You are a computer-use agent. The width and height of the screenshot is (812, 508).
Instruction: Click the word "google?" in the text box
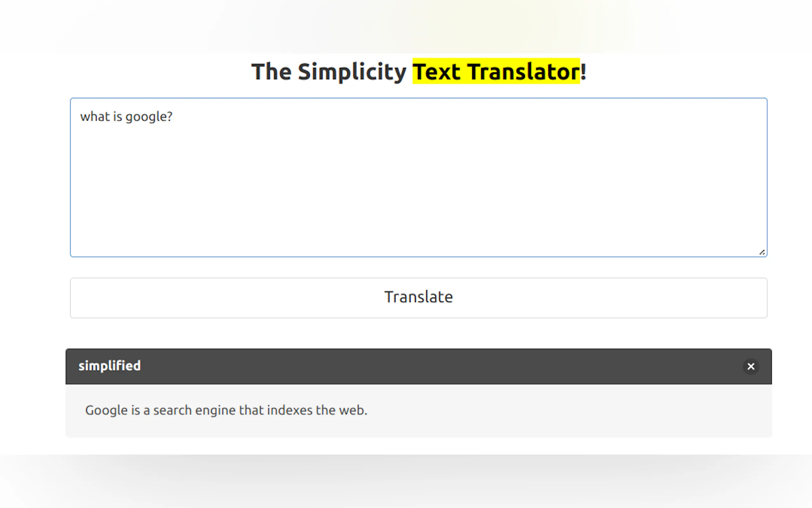(149, 116)
